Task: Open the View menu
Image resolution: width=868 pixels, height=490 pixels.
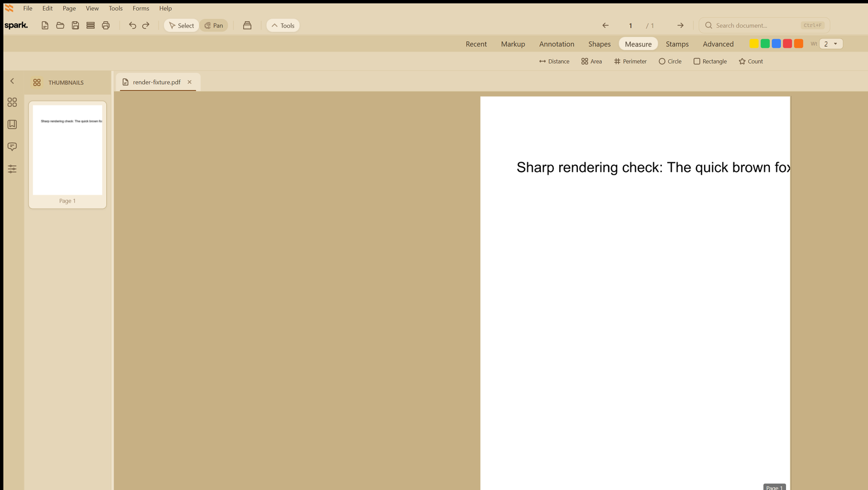Action: [92, 8]
